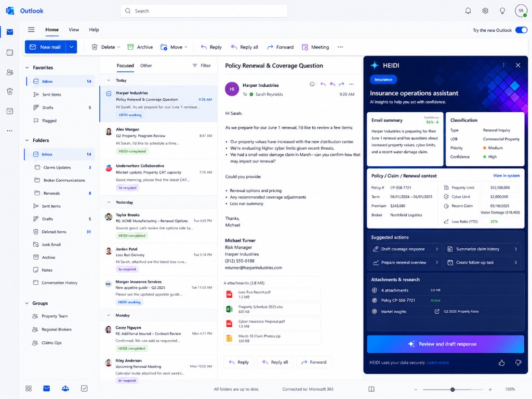Open Q2 2025: Property Rates market insight

(457, 312)
